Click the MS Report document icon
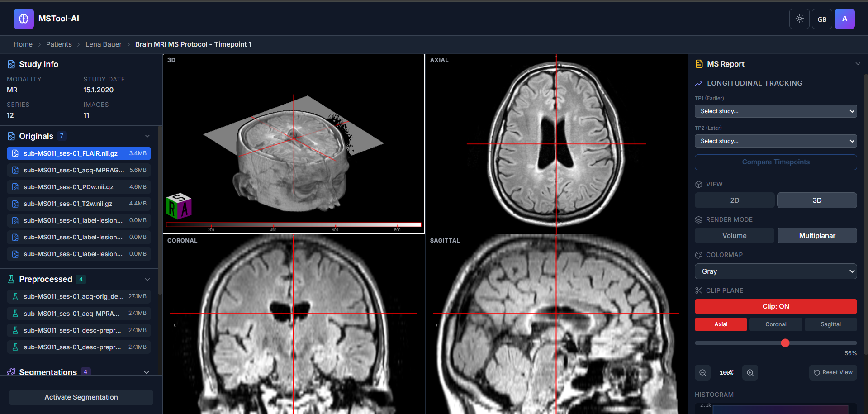 [699, 64]
